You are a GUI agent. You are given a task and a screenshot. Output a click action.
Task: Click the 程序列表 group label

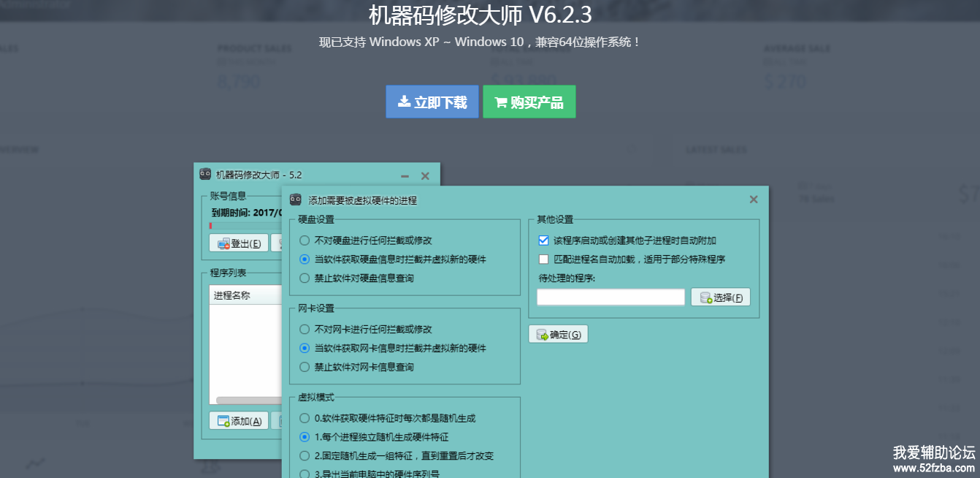228,273
